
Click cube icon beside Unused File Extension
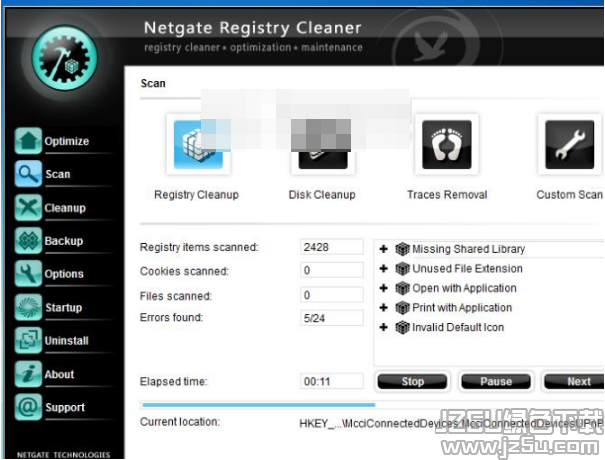click(x=402, y=269)
